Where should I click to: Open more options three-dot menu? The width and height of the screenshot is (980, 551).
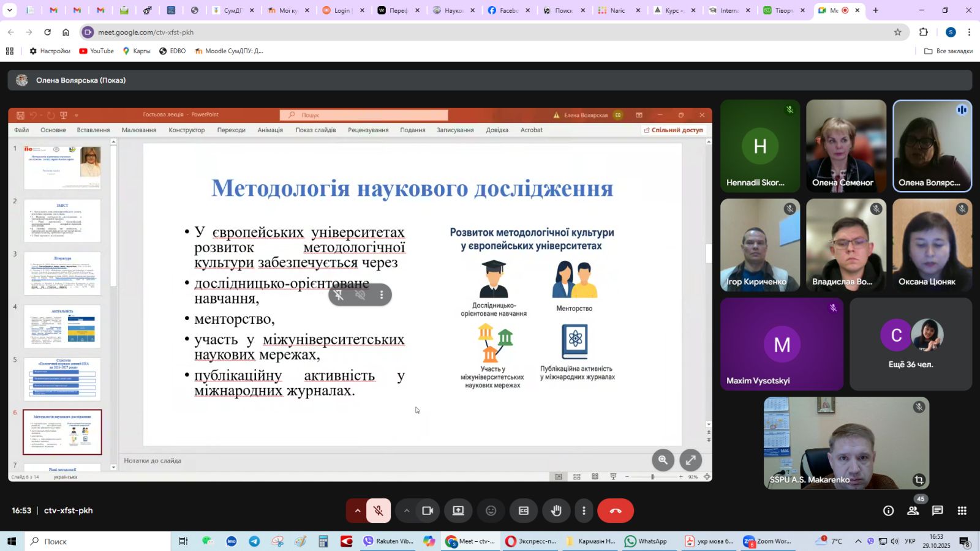click(584, 511)
